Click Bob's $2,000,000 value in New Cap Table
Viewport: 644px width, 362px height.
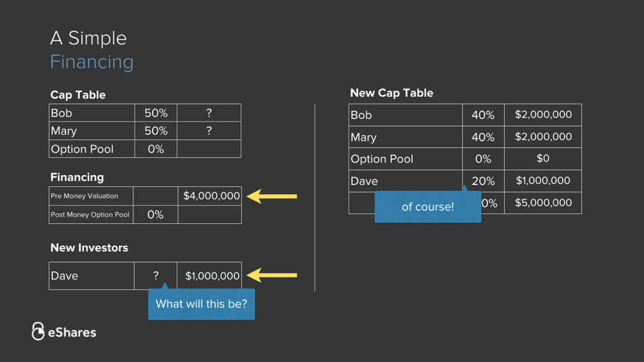[543, 115]
